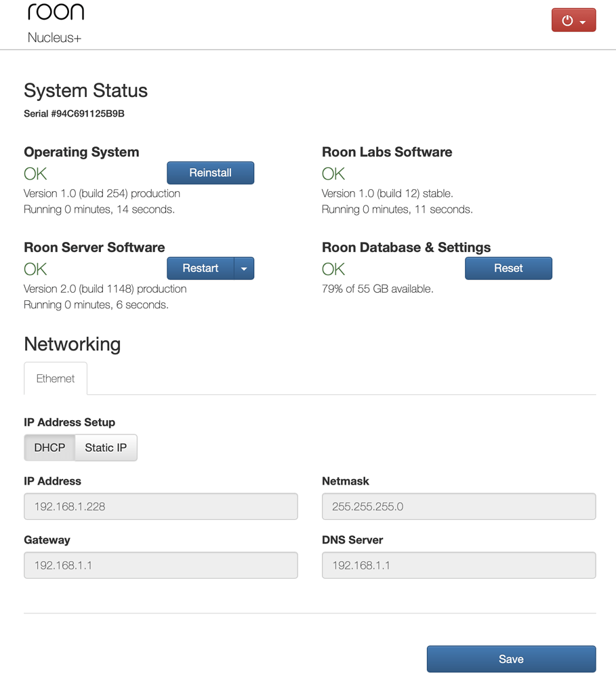
Task: Open the power button dropdown arrow
Action: [583, 20]
